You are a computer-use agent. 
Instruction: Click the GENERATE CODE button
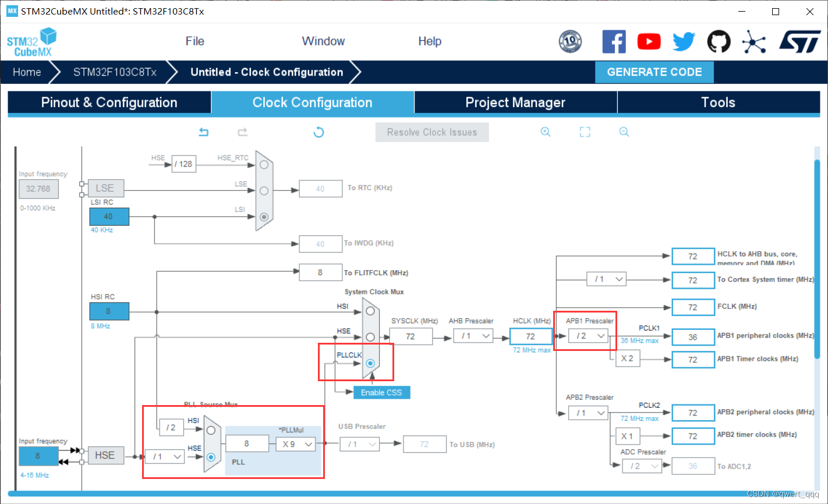point(654,72)
